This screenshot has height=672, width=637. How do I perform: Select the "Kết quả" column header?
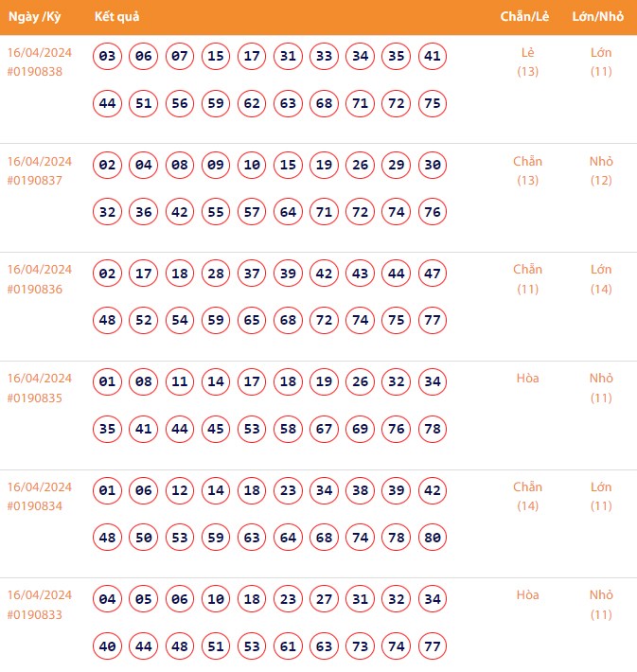(x=116, y=18)
